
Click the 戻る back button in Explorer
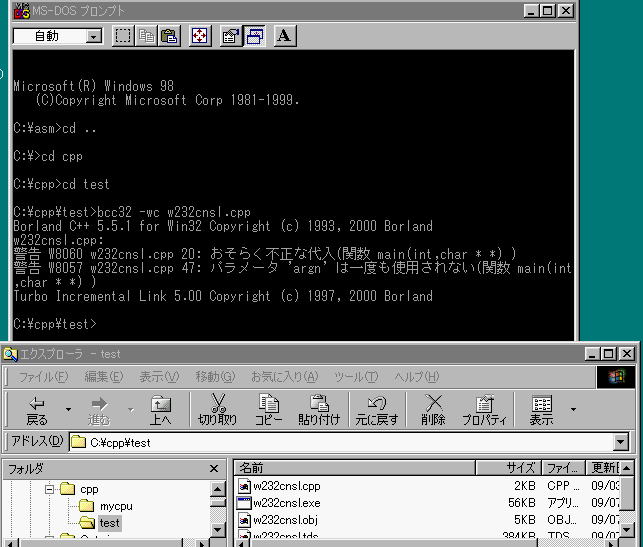(x=36, y=410)
